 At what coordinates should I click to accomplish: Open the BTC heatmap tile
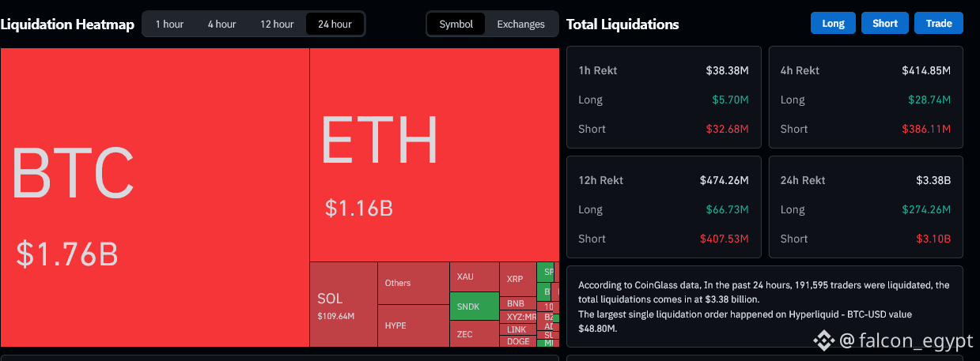click(154, 197)
